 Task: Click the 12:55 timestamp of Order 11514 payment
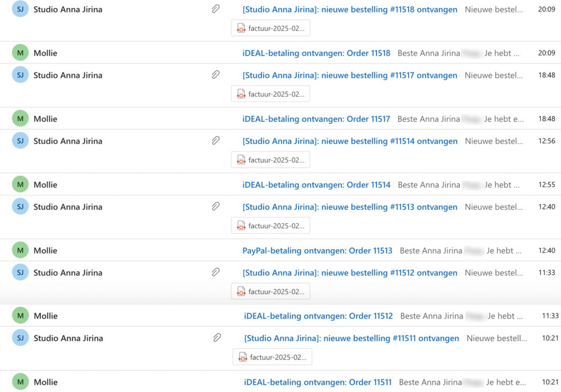547,185
